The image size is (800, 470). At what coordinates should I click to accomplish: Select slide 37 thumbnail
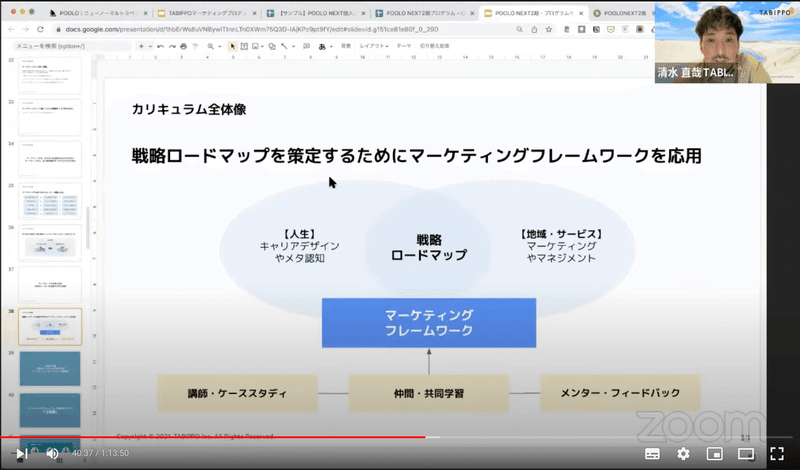tap(50, 285)
